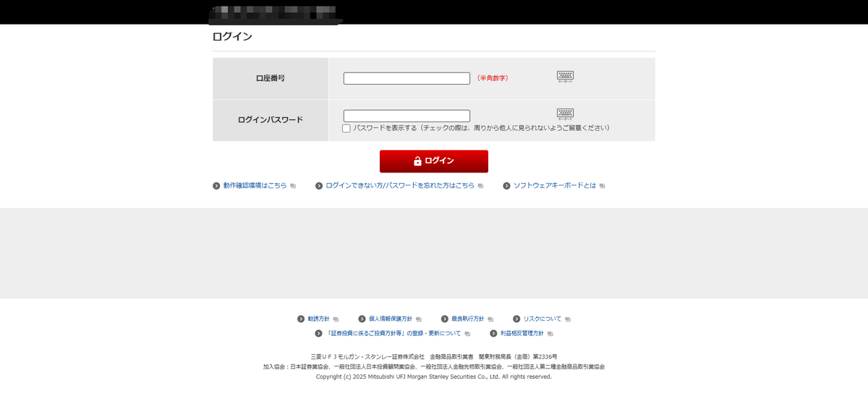Click the red （半角数字） hint text
Screen dimensions: 868x412
[493, 78]
